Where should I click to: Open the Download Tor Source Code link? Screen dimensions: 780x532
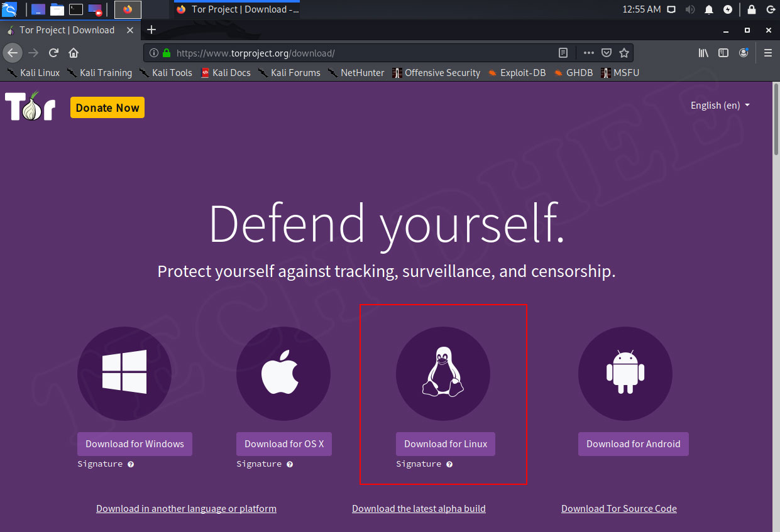tap(618, 508)
